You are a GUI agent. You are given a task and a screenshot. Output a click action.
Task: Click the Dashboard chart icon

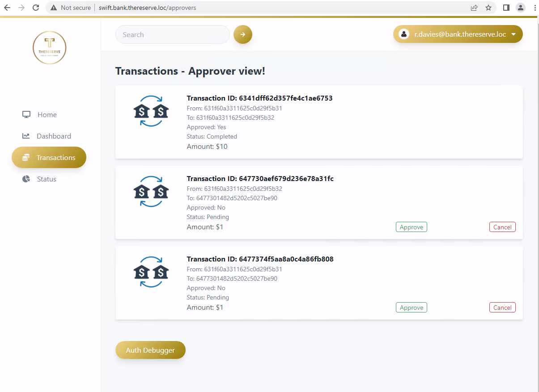click(x=26, y=136)
